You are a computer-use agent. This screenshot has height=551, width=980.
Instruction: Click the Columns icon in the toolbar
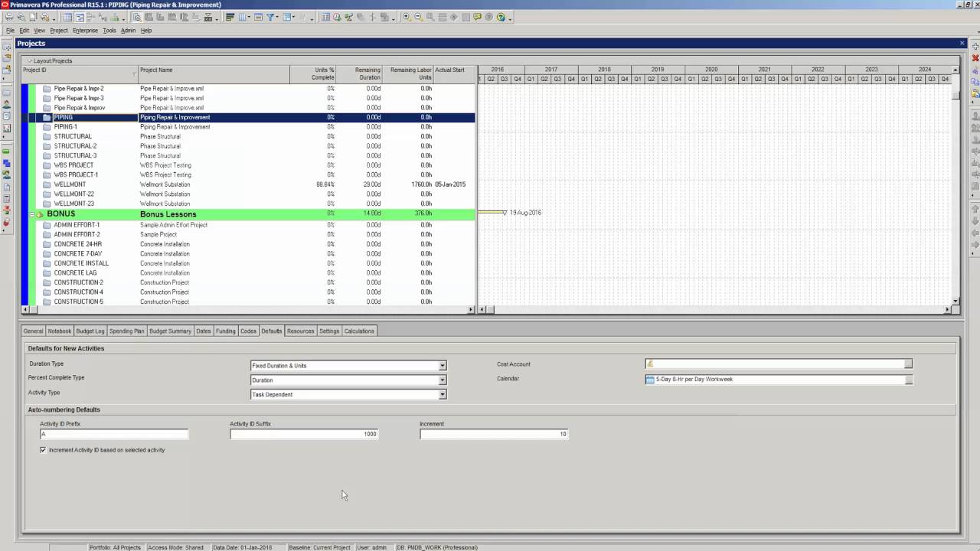coord(241,17)
